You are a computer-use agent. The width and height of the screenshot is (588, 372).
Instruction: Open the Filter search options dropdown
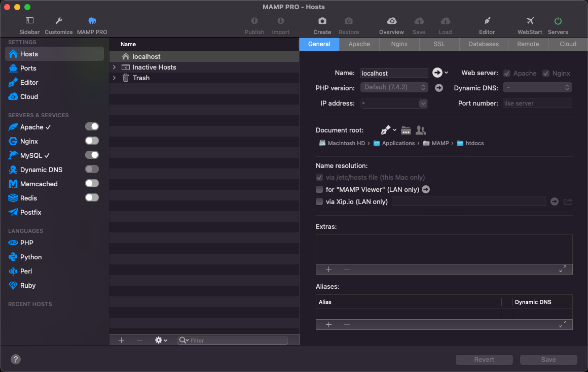coord(183,341)
